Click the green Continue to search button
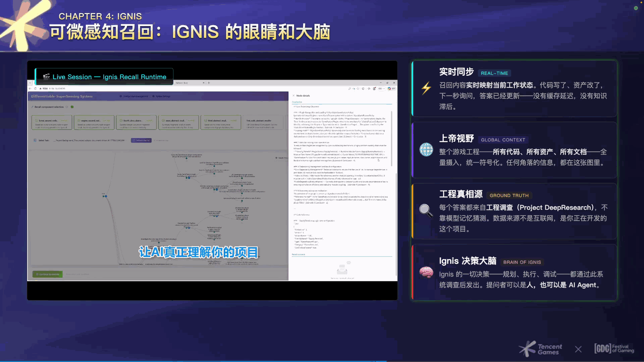 (47, 274)
